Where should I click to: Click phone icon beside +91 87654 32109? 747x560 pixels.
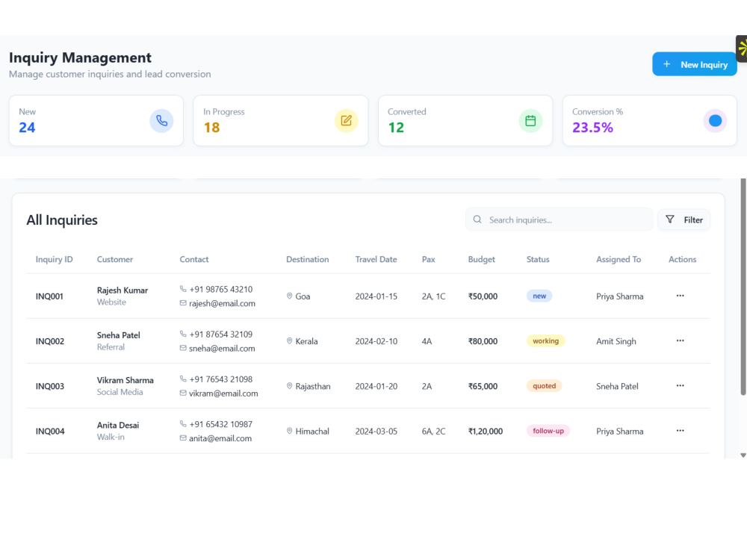[x=183, y=333]
